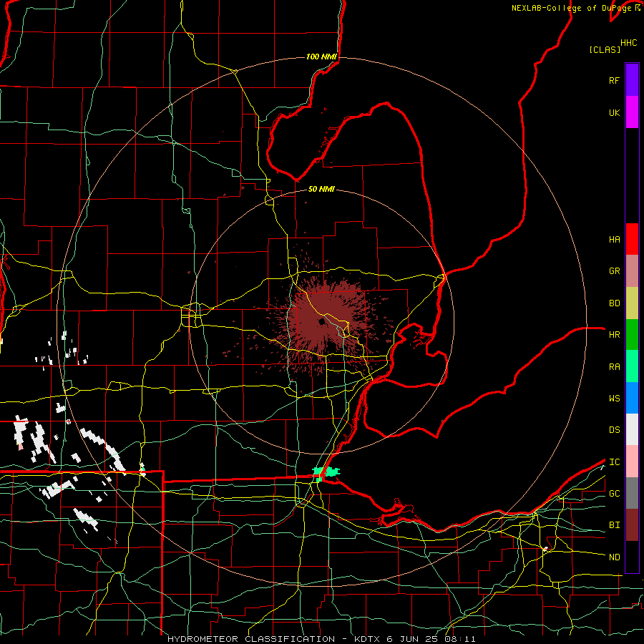This screenshot has width=644, height=644.
Task: Select the dark green HR legend color
Action: (x=632, y=335)
